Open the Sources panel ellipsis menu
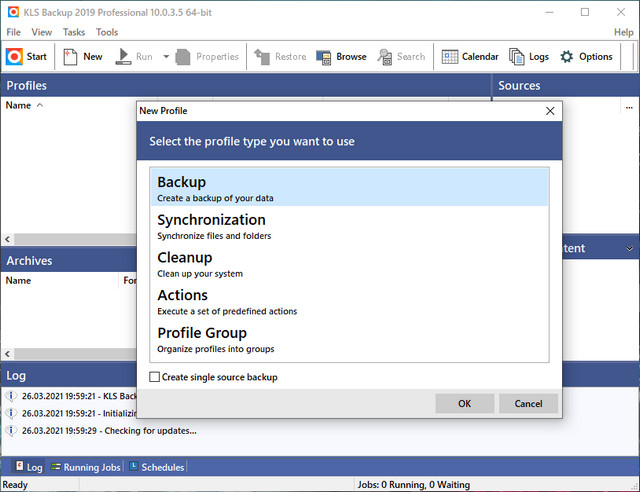The image size is (640, 492). click(x=629, y=106)
